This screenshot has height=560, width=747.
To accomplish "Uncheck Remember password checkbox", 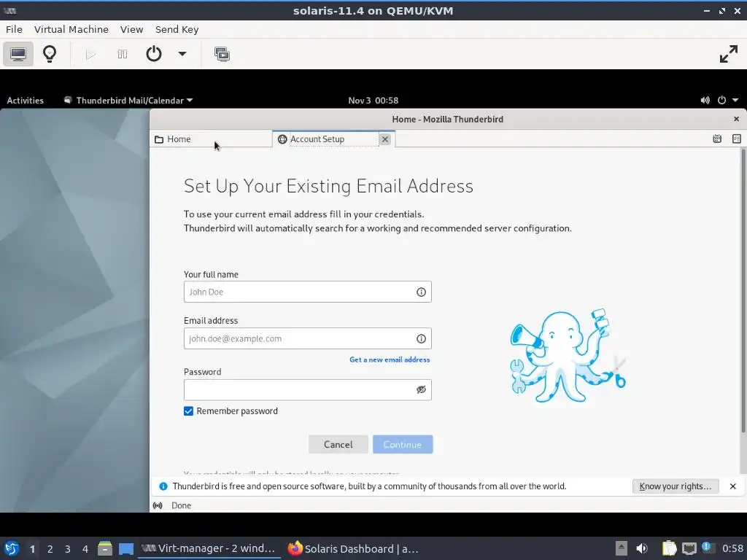I will [x=188, y=411].
